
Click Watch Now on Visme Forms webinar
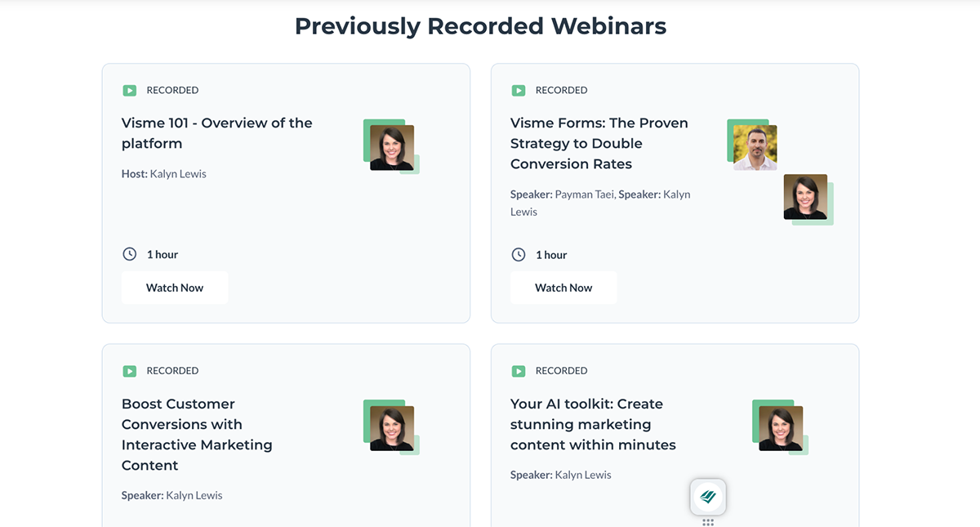563,287
